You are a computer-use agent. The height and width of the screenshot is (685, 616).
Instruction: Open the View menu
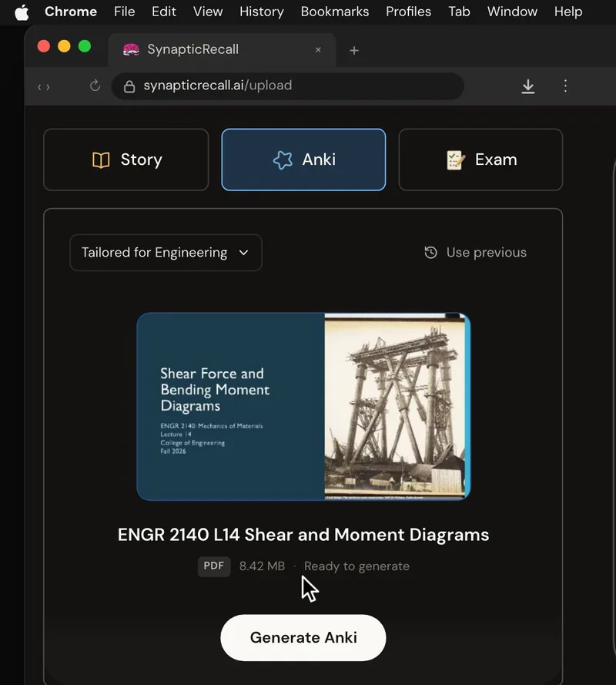208,12
